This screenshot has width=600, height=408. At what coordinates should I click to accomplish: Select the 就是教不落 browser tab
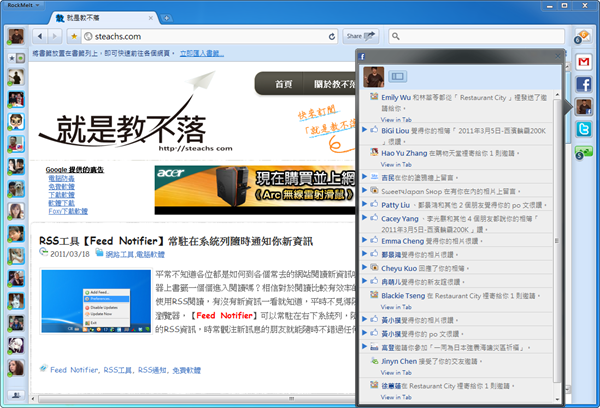click(104, 18)
